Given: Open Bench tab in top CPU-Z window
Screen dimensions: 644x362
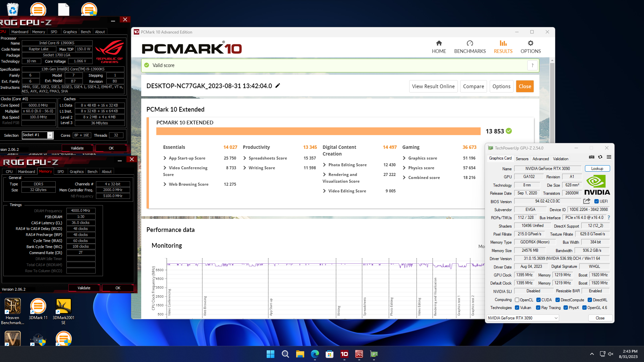Looking at the screenshot, I should (x=86, y=32).
